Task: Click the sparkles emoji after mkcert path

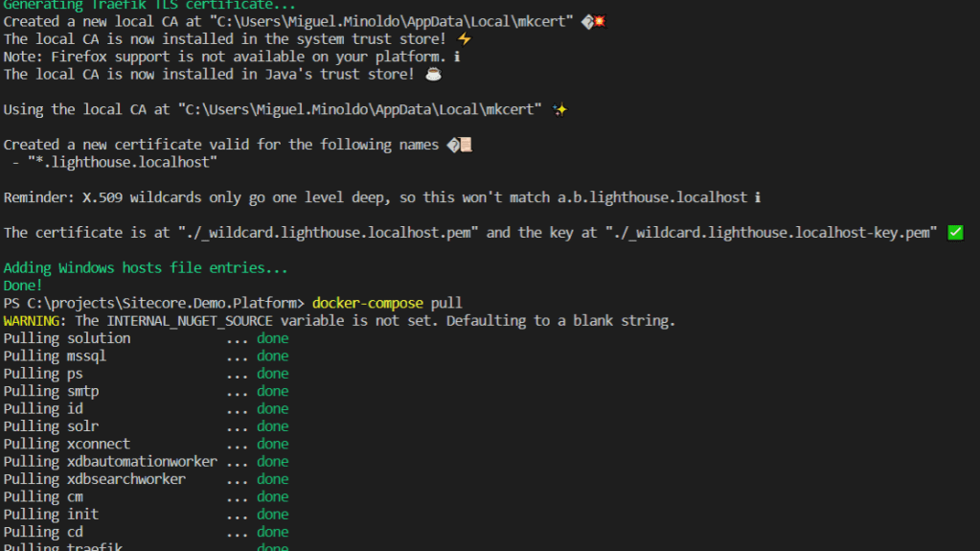Action: [x=560, y=109]
